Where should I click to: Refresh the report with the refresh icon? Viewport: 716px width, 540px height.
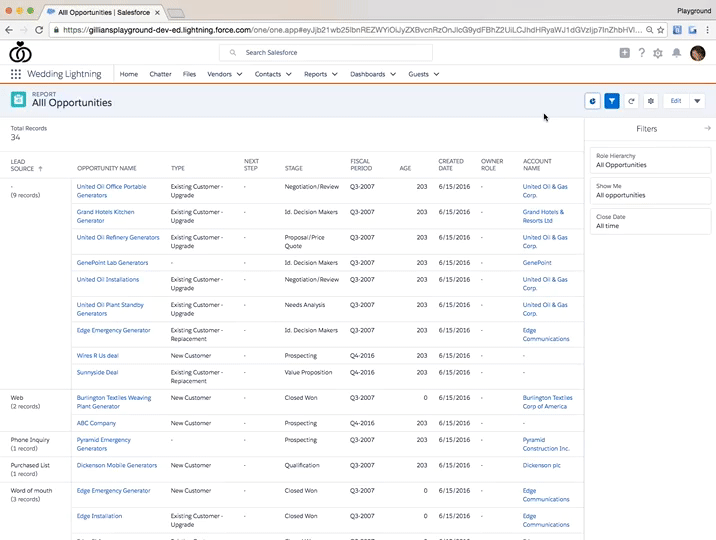(x=632, y=101)
